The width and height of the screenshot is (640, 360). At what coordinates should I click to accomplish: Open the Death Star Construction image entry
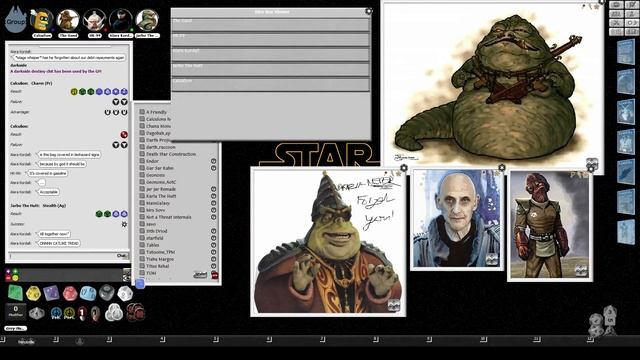tap(171, 154)
